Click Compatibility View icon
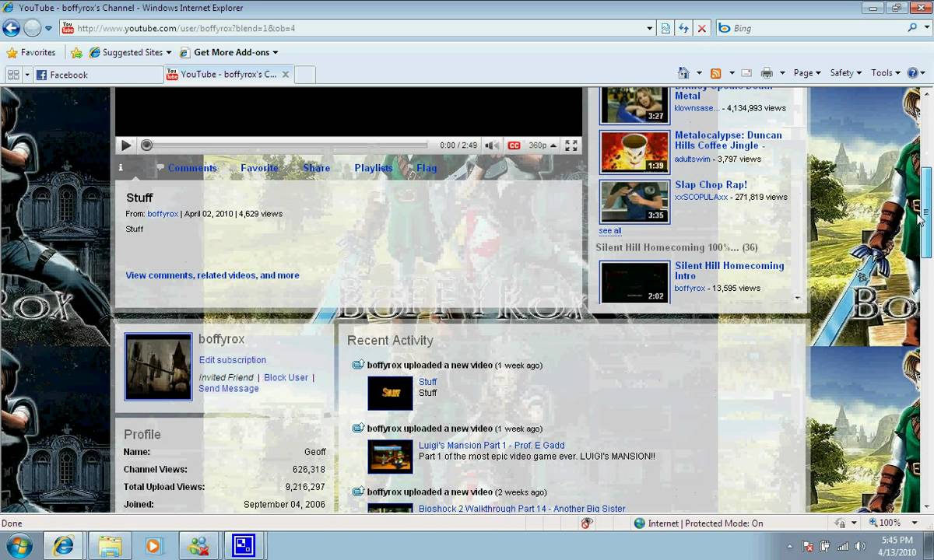934x560 pixels. click(x=665, y=28)
